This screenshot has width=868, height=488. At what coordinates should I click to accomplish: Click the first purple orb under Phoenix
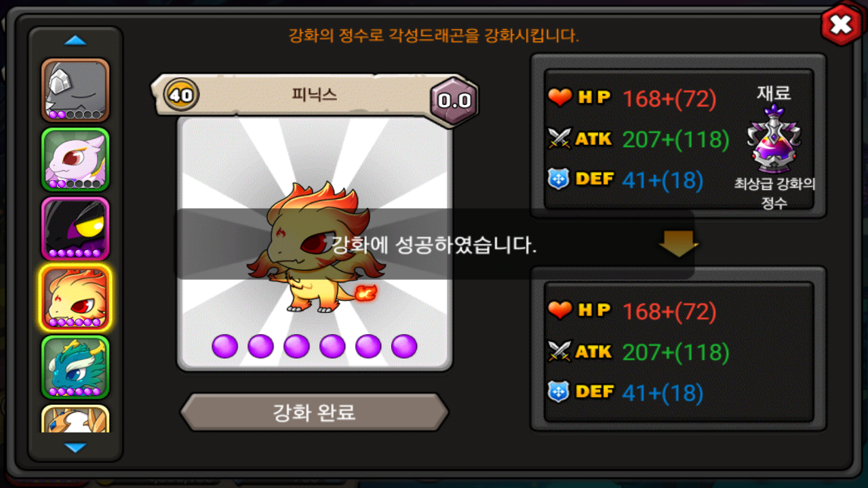coord(225,346)
